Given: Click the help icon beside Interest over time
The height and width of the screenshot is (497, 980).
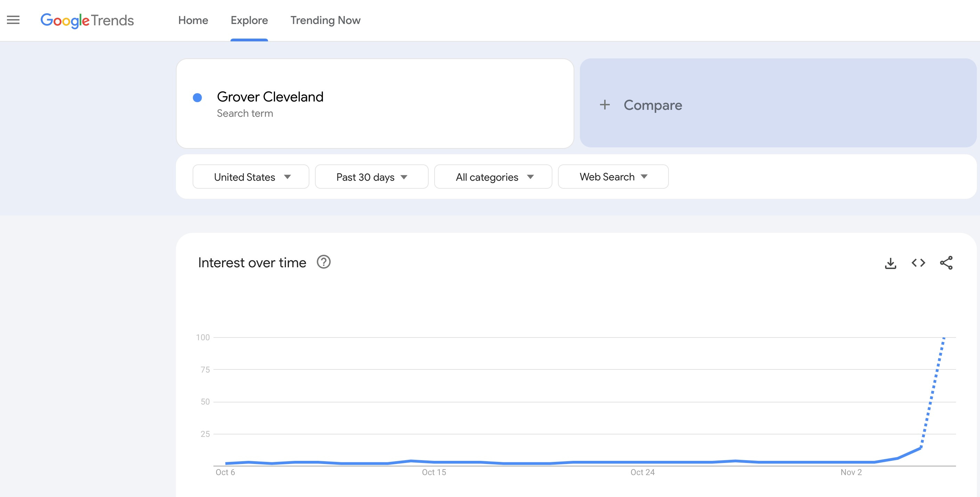Looking at the screenshot, I should (324, 262).
